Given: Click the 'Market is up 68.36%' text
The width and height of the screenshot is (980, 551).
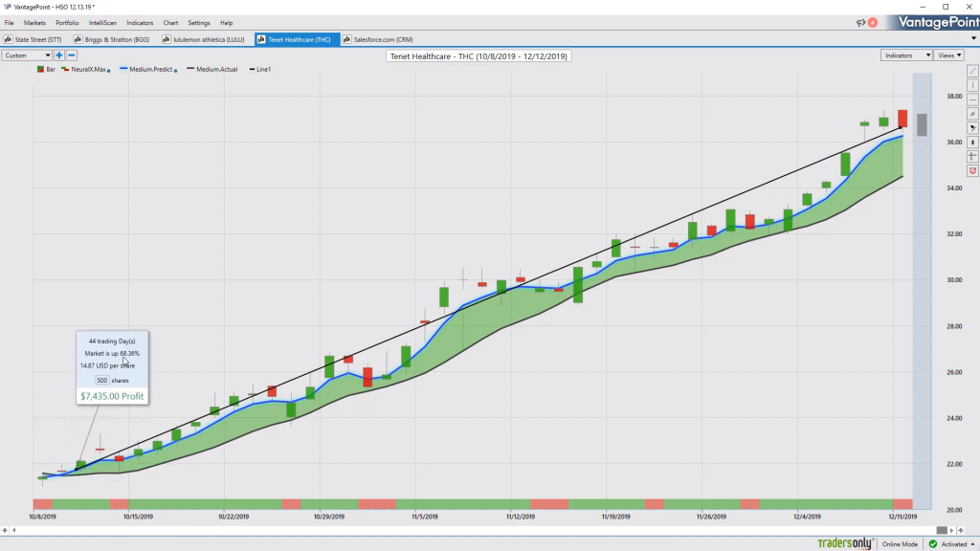Looking at the screenshot, I should 112,354.
